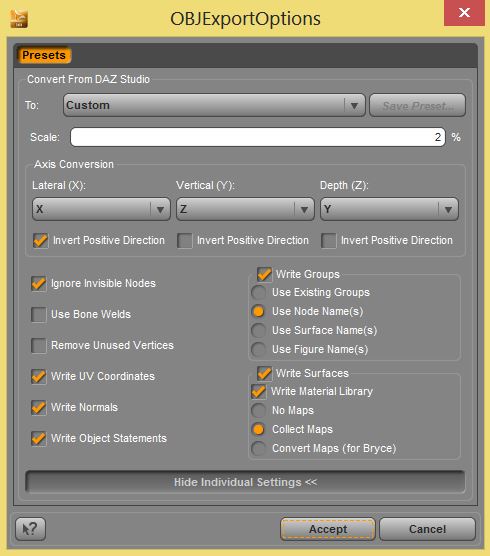This screenshot has height=556, width=490.
Task: Open the Presets tab
Action: (x=44, y=55)
